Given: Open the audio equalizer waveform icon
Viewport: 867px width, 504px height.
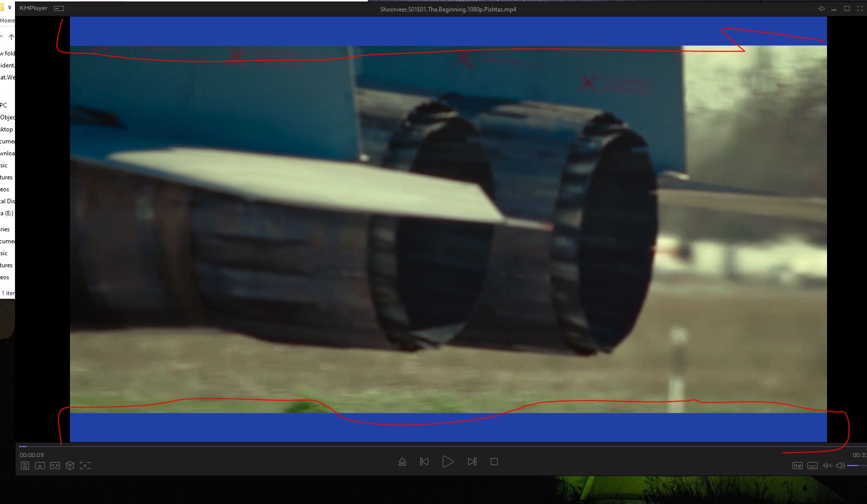Looking at the screenshot, I should 828,466.
